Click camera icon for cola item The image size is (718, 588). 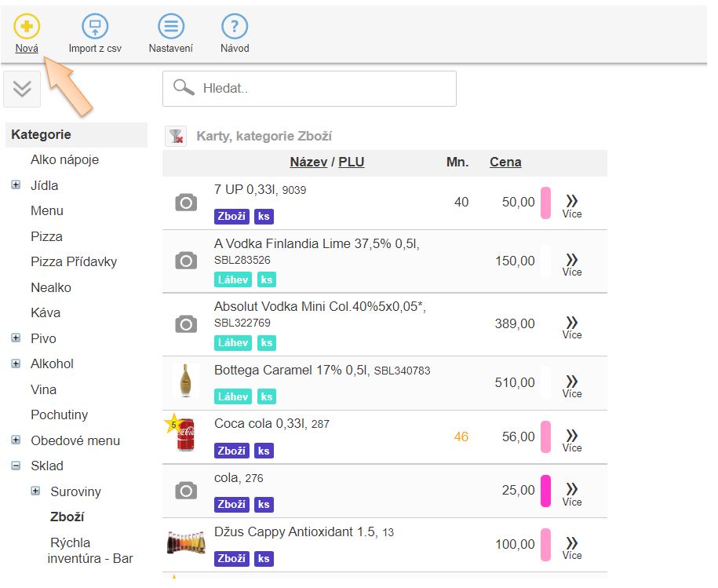click(x=186, y=491)
